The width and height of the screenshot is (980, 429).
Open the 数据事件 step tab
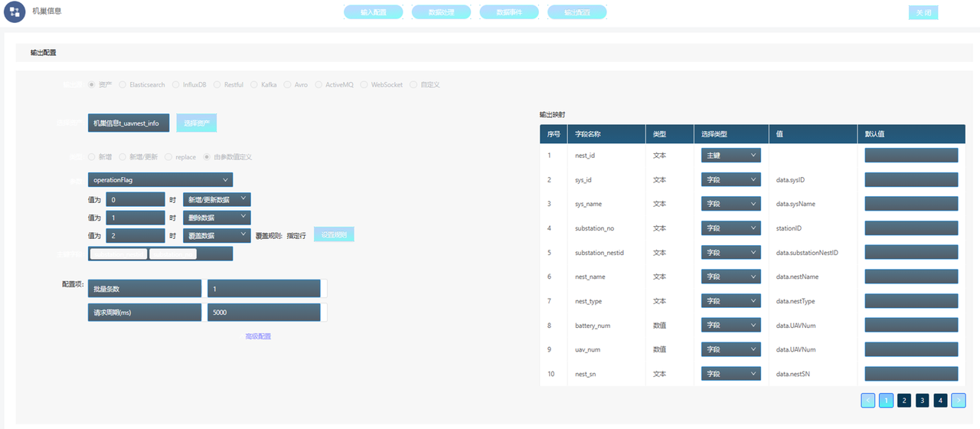pyautogui.click(x=509, y=12)
